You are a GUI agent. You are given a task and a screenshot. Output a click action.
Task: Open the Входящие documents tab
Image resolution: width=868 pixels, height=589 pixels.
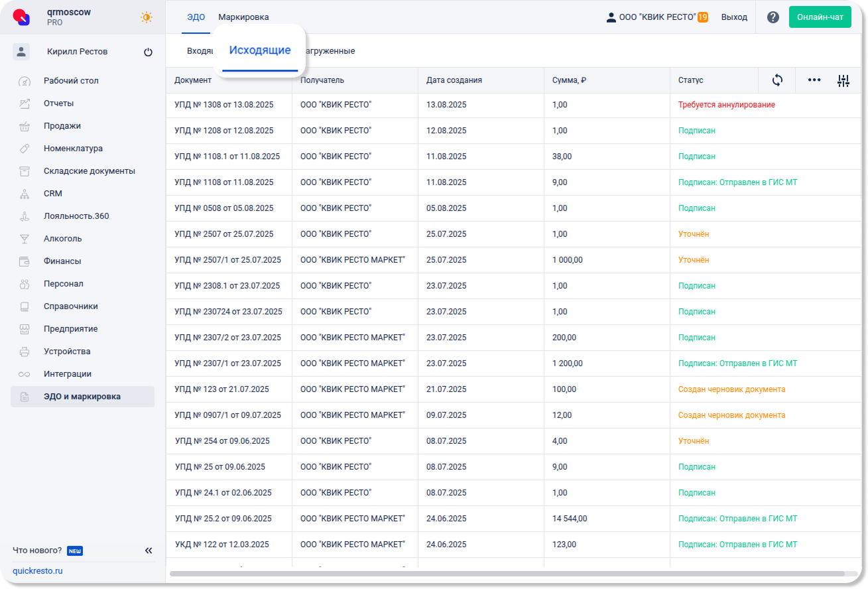tap(199, 51)
